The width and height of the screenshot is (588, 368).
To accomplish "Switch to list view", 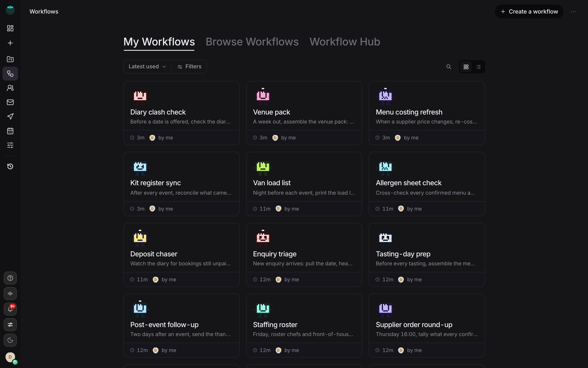I will coord(478,67).
